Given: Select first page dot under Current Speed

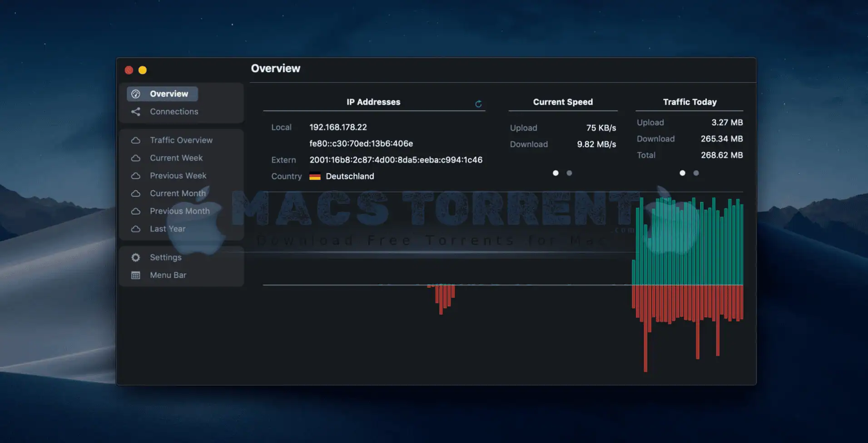Looking at the screenshot, I should [556, 173].
